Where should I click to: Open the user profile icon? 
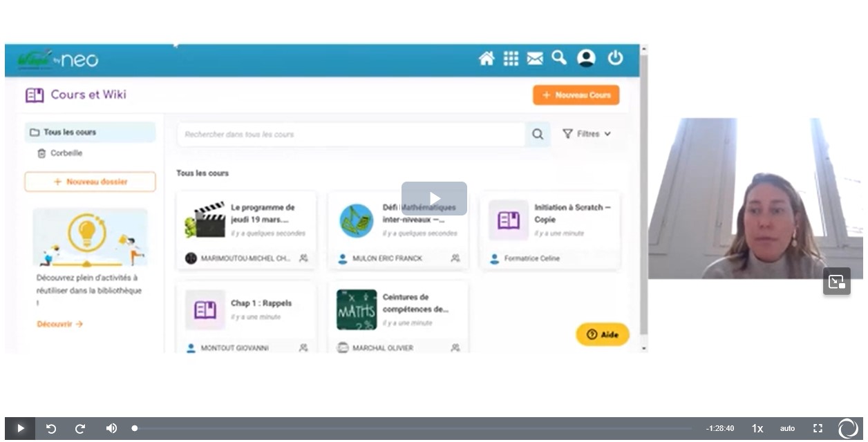(586, 59)
